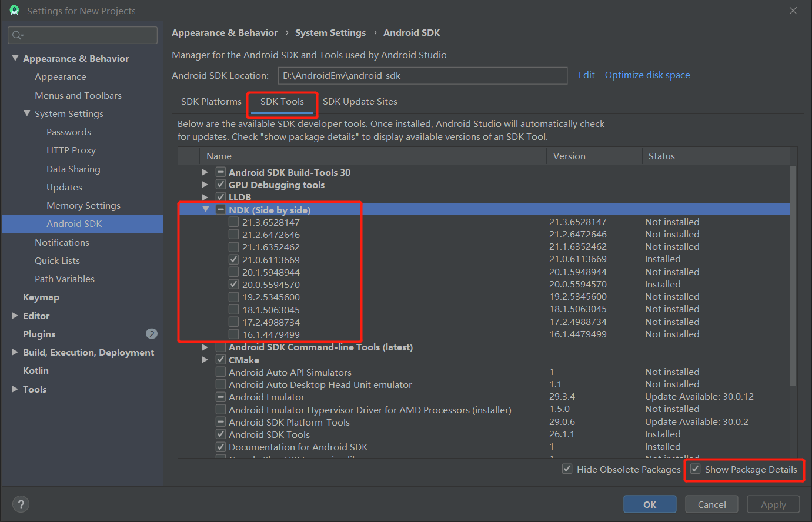Click the search magnifier icon in settings
The height and width of the screenshot is (522, 812).
(18, 35)
